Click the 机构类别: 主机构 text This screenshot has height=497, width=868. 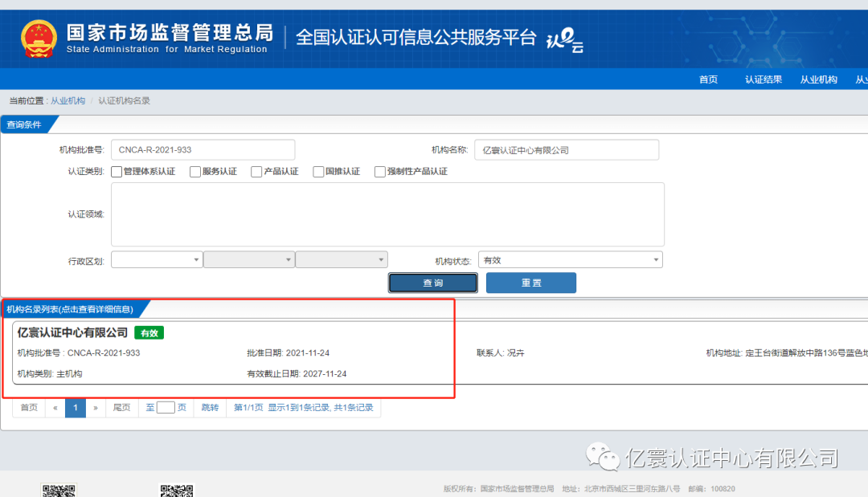tap(50, 374)
